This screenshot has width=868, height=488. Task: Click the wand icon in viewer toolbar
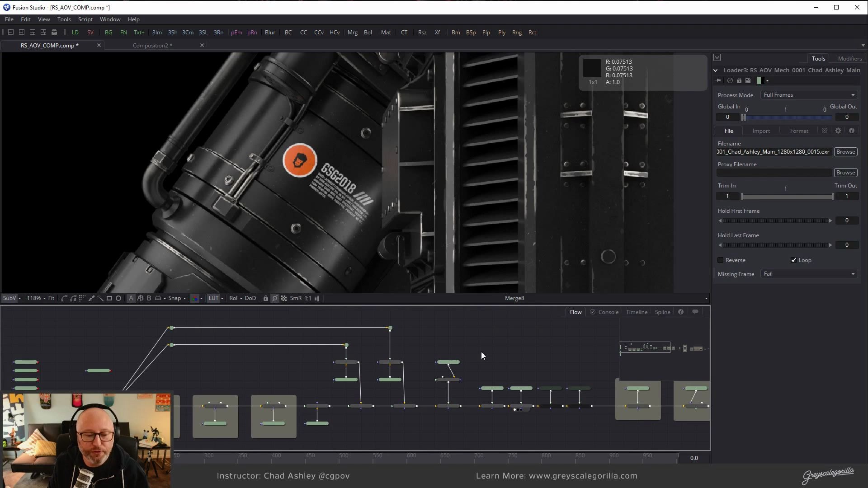click(100, 298)
